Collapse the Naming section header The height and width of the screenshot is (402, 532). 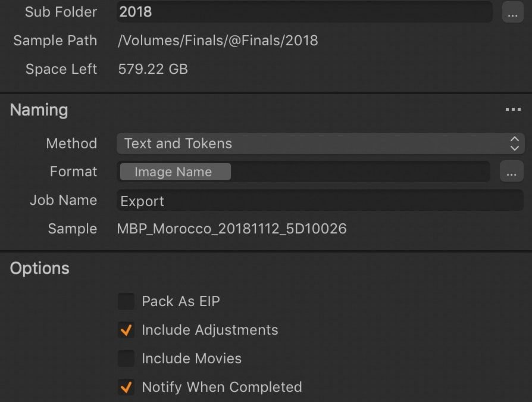[39, 110]
